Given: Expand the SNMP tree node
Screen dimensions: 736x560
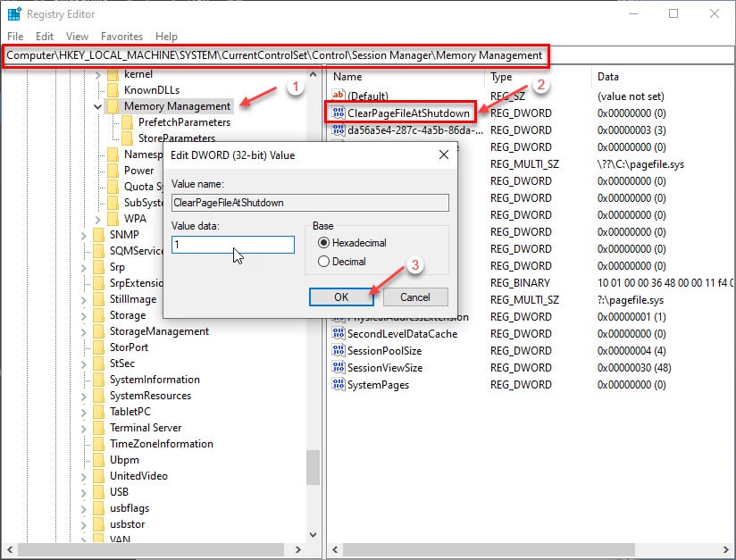Looking at the screenshot, I should (x=84, y=235).
